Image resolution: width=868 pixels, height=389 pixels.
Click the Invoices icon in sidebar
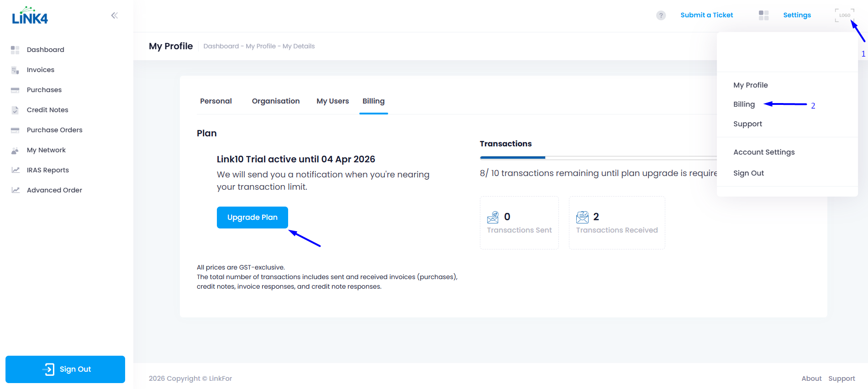(x=15, y=70)
